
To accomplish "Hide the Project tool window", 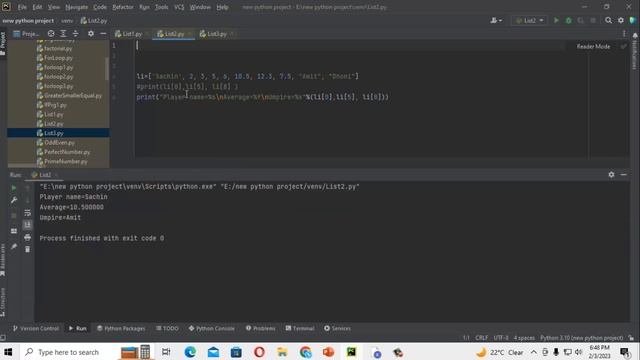I will (103, 33).
